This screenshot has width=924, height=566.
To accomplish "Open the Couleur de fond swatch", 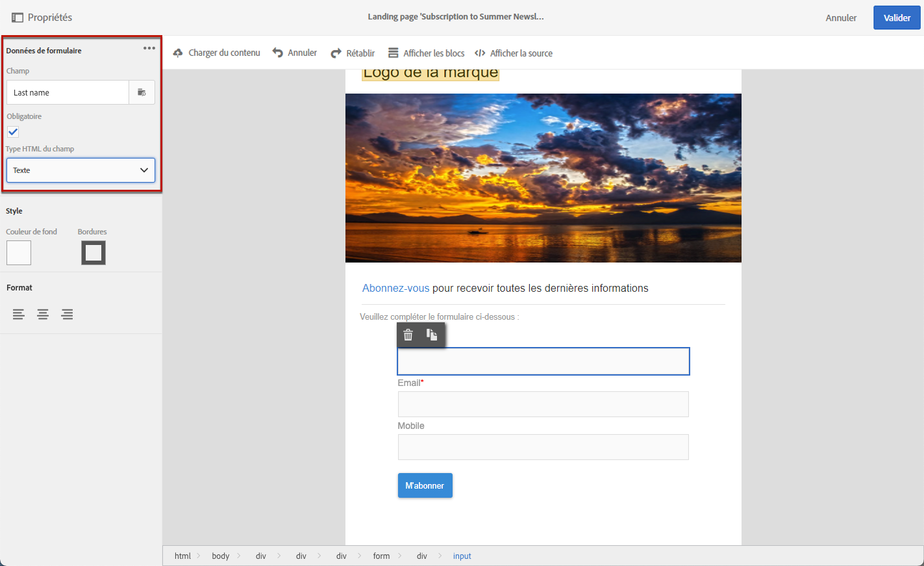I will pyautogui.click(x=19, y=253).
